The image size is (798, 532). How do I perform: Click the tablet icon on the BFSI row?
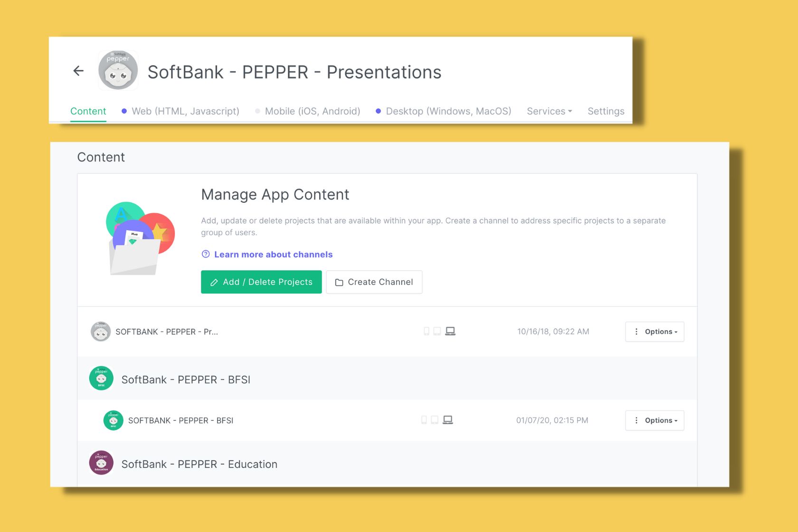435,420
